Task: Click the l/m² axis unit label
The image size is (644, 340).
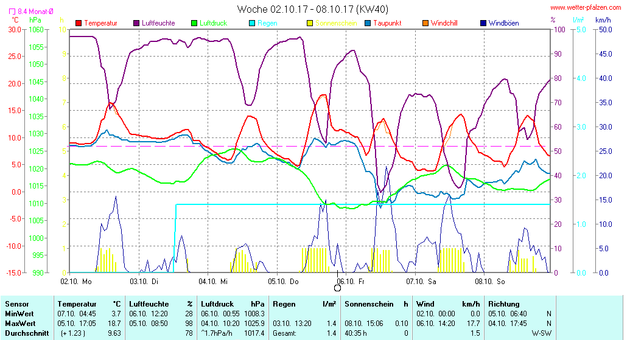Action: tap(578, 19)
